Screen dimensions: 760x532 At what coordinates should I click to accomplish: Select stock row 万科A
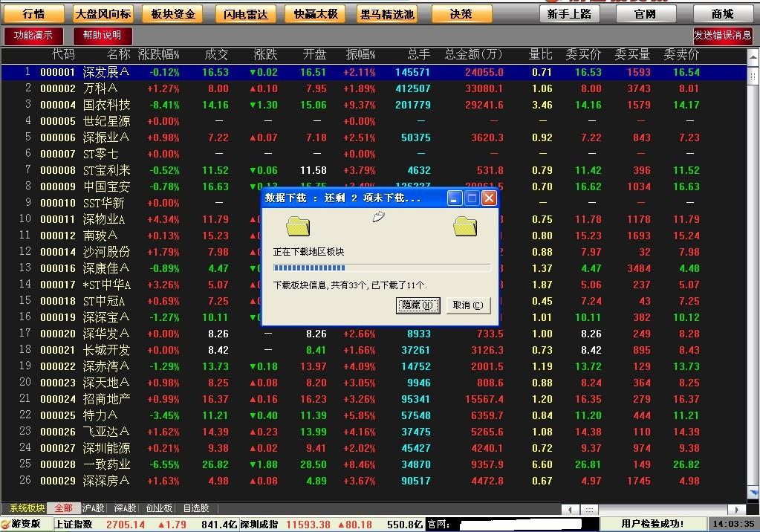tap(373, 88)
